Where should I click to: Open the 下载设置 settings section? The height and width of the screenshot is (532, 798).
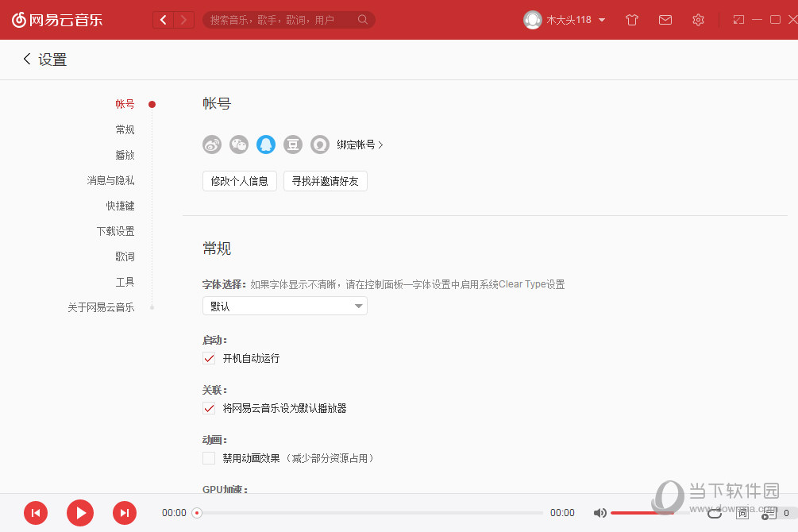117,230
